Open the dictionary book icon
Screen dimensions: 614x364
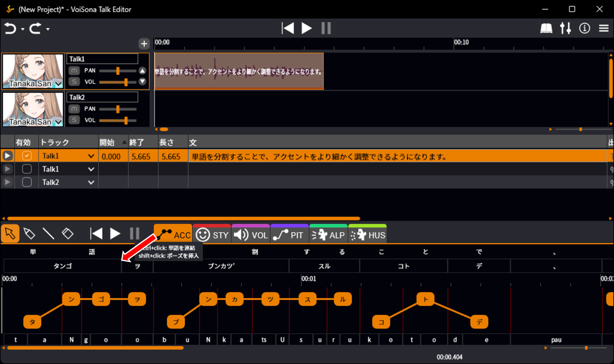tap(546, 29)
